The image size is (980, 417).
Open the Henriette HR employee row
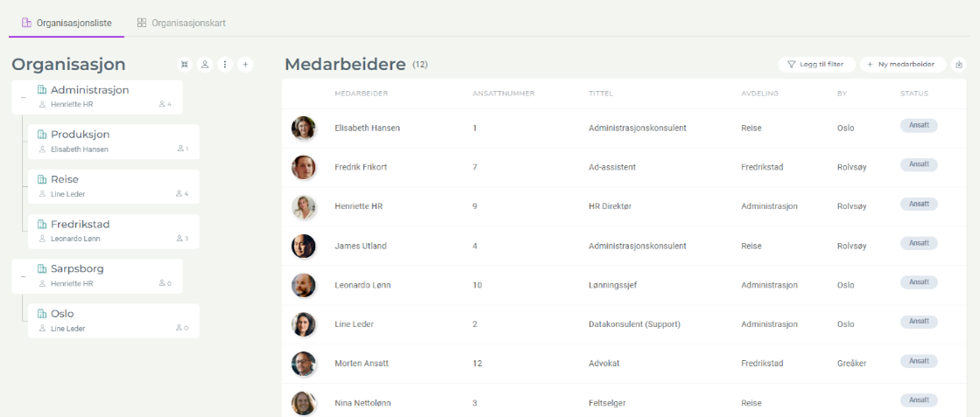tap(359, 206)
